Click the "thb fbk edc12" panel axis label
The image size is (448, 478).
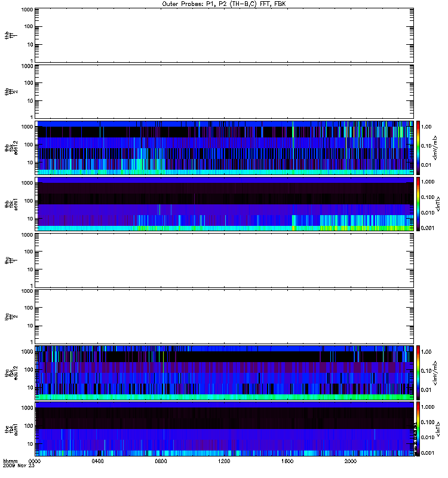[11, 148]
